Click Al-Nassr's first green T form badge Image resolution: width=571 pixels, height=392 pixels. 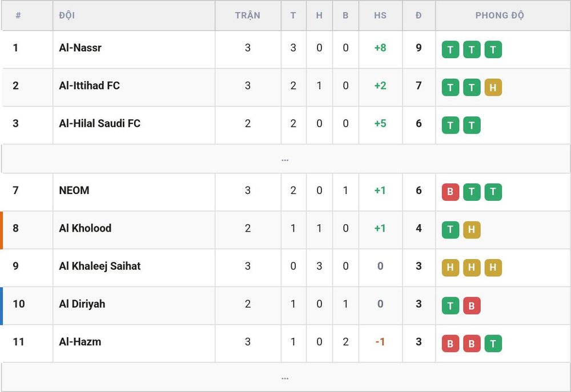click(x=450, y=50)
